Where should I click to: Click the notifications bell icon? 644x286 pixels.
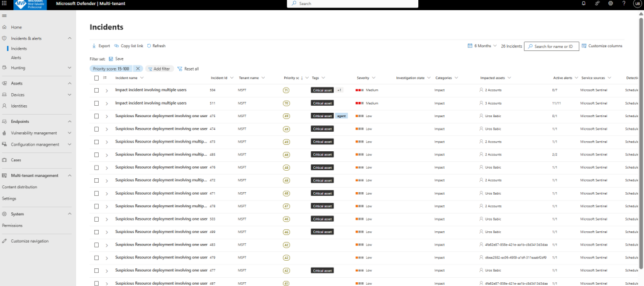click(x=584, y=4)
